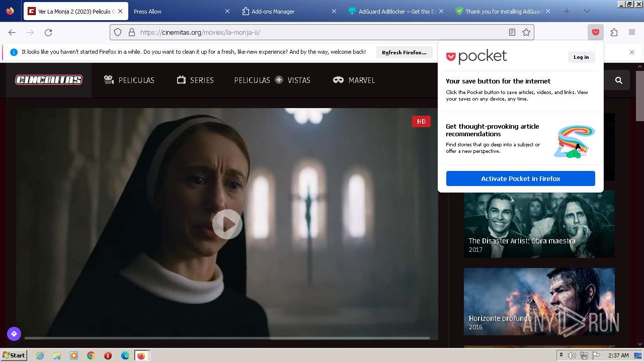Image resolution: width=644 pixels, height=362 pixels.
Task: Click Log in on Pocket panel
Action: 581,57
